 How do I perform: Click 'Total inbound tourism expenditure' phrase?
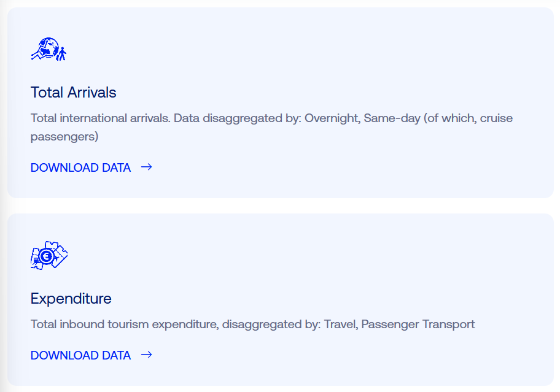coord(122,324)
